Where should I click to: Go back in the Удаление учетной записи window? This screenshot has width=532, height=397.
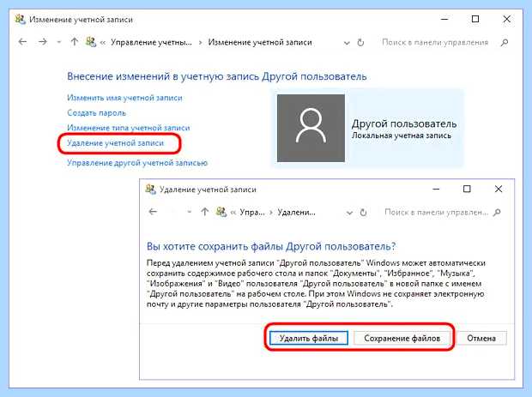coord(153,212)
